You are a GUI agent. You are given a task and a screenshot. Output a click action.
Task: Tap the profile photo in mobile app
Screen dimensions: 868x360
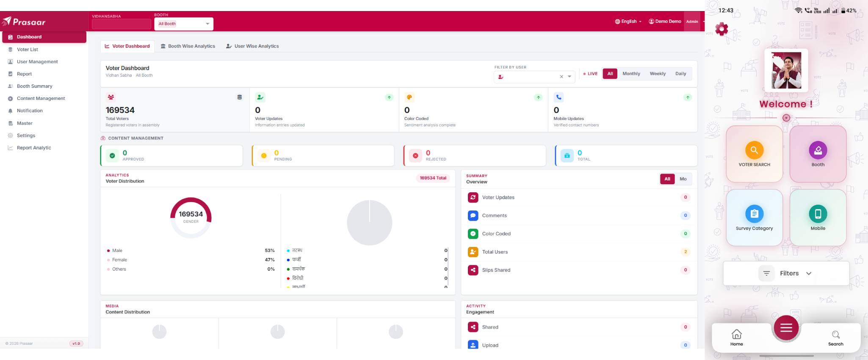click(x=786, y=70)
